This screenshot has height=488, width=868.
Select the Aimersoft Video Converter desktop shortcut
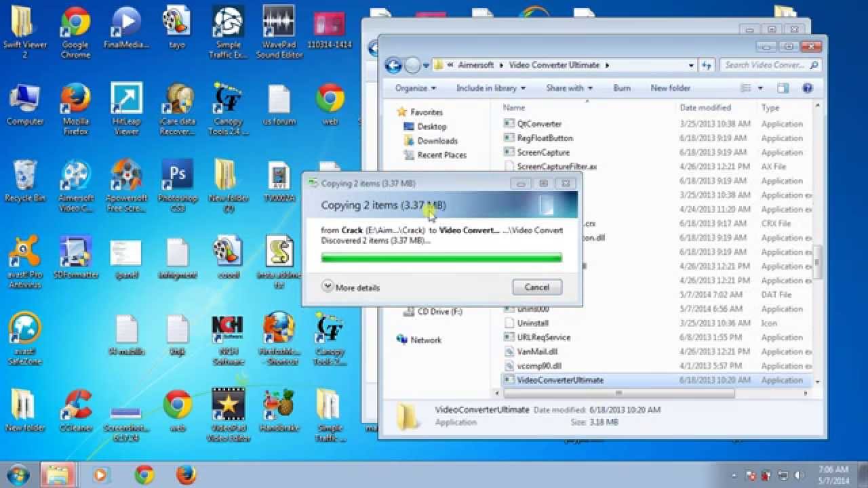pyautogui.click(x=75, y=186)
